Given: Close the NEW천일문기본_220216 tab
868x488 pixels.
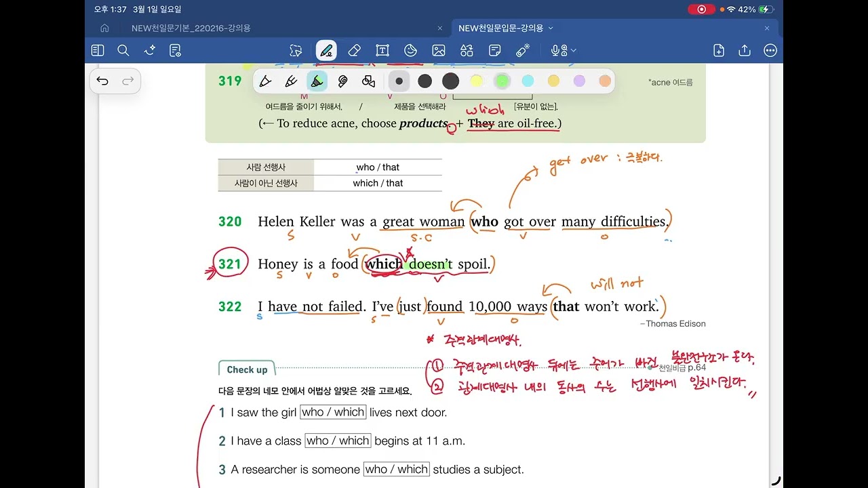Looking at the screenshot, I should point(440,28).
